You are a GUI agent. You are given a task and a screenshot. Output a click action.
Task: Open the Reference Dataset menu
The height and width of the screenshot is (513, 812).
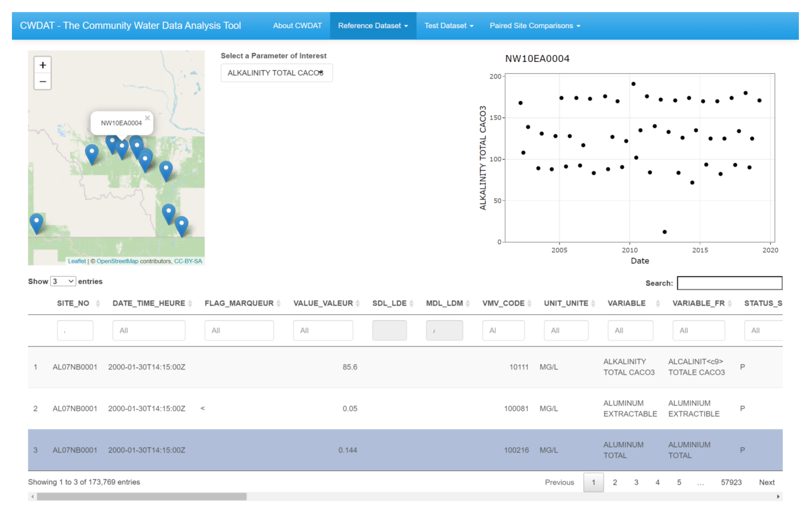click(373, 26)
